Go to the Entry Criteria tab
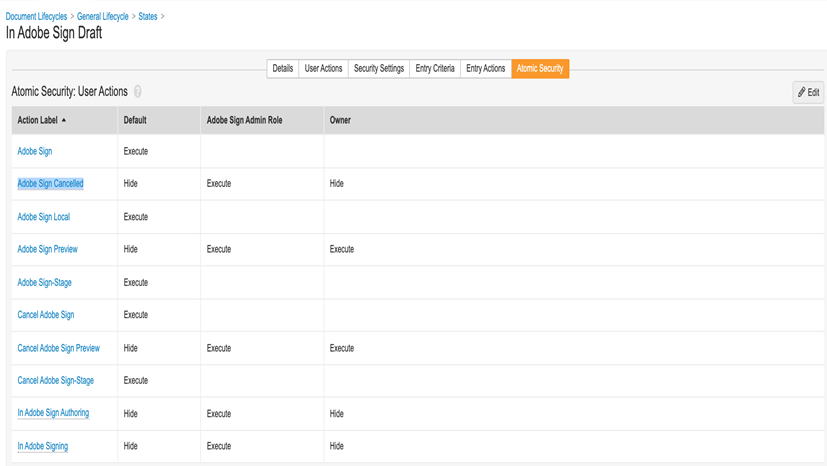 click(435, 69)
